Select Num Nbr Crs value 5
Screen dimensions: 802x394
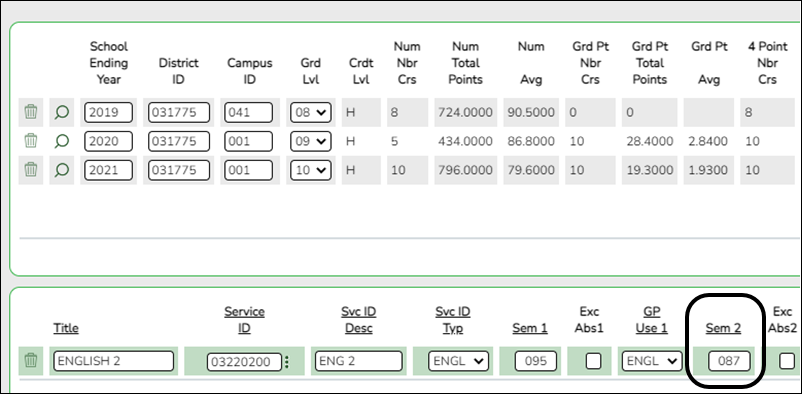coord(394,141)
